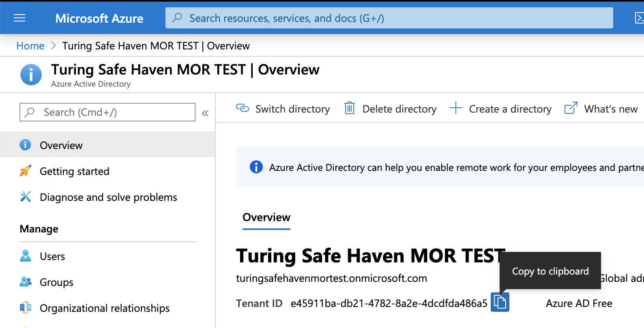Go to Home via breadcrumb
Image resolution: width=644 pixels, height=328 pixels.
tap(30, 46)
